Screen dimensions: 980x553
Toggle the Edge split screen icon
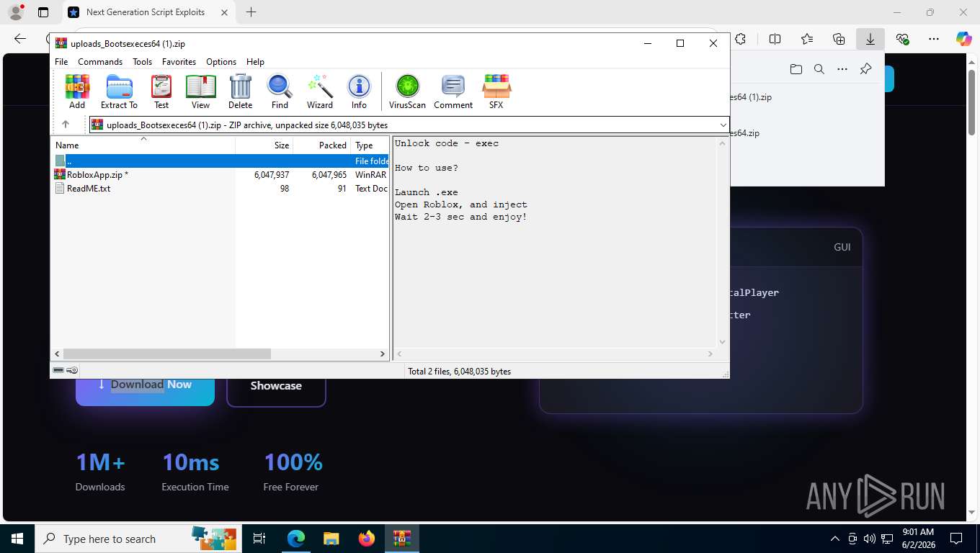(775, 39)
